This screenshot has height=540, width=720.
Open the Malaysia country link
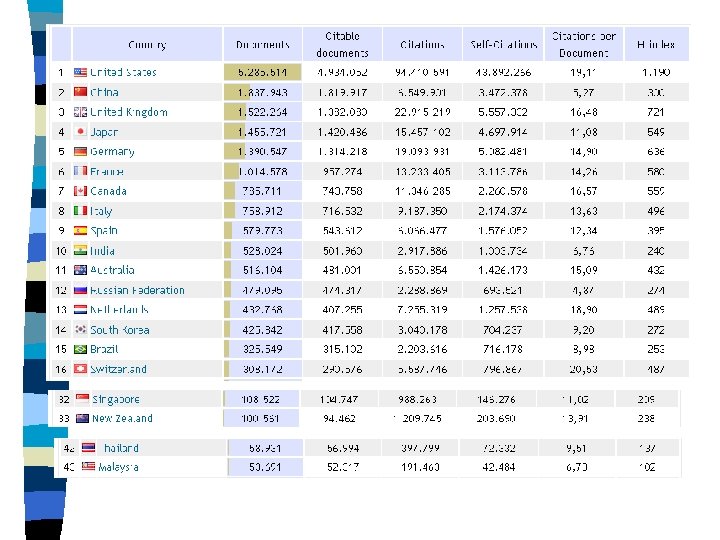(x=118, y=467)
